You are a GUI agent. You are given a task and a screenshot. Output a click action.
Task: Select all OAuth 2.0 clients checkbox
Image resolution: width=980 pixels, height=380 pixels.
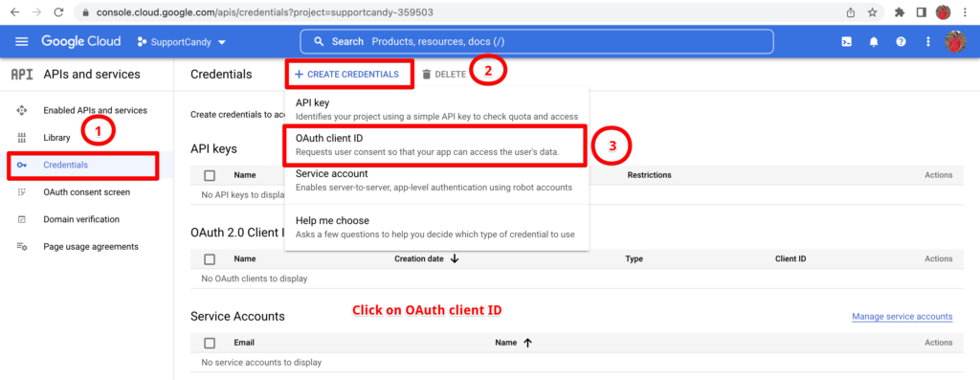[210, 258]
